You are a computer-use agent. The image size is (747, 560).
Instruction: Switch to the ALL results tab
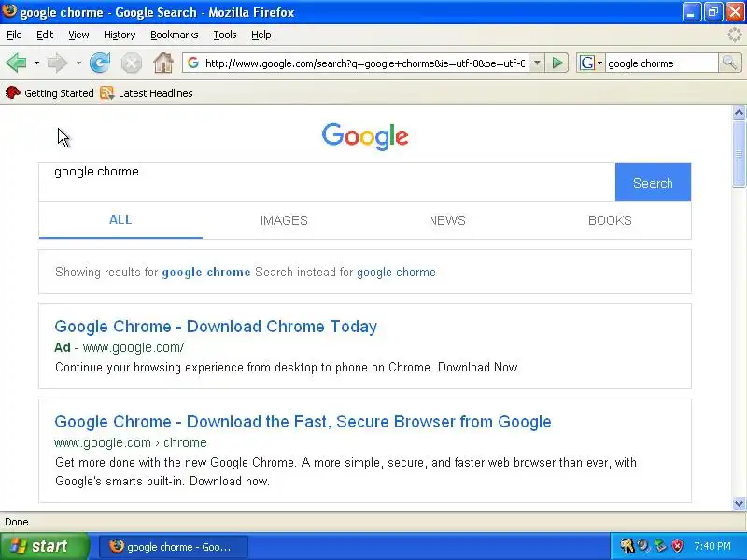click(120, 220)
